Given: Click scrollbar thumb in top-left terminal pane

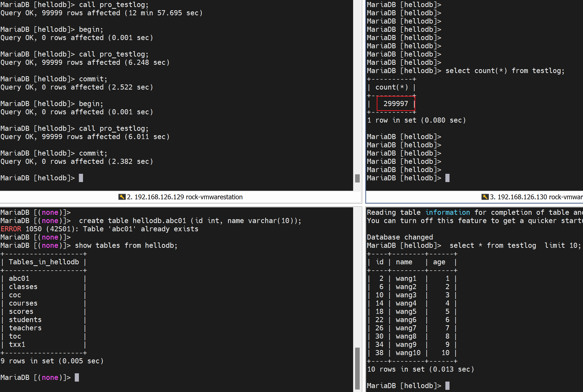Looking at the screenshot, I should click(357, 178).
